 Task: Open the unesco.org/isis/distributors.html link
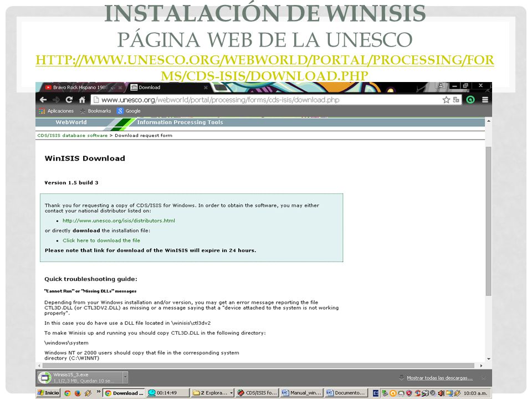point(119,221)
